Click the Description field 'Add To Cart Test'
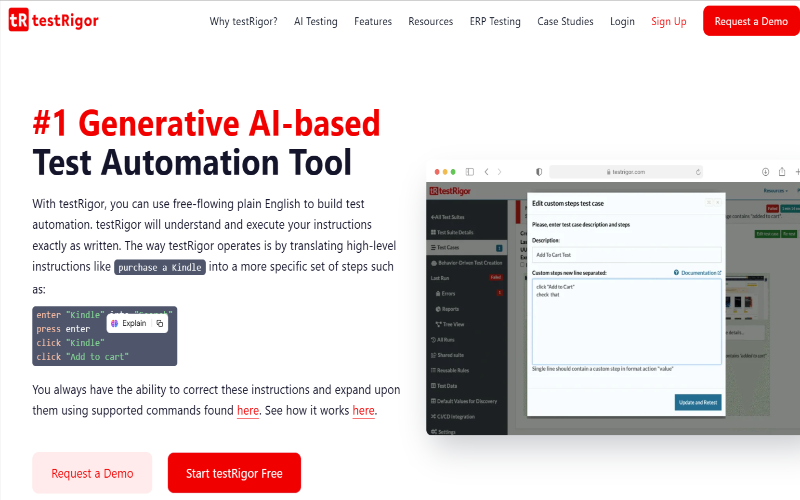 (627, 255)
